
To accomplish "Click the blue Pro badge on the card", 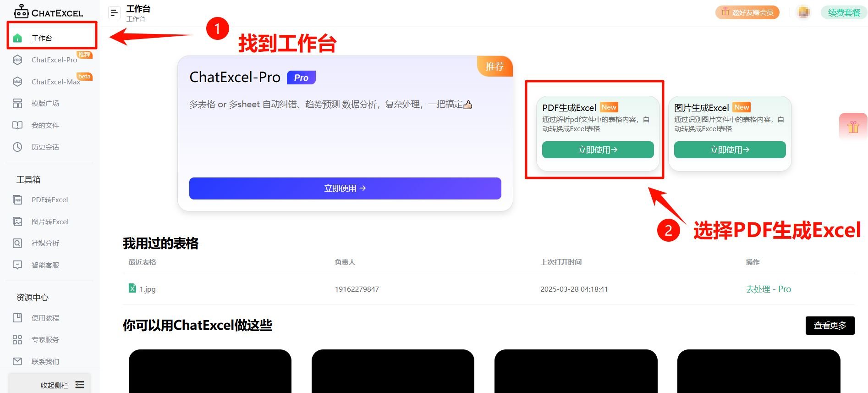I will tap(301, 77).
